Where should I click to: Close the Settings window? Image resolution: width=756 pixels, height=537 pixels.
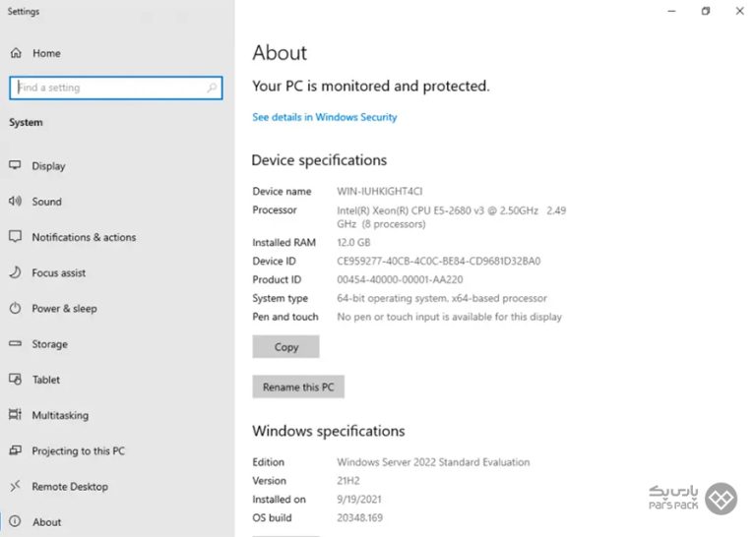(739, 11)
